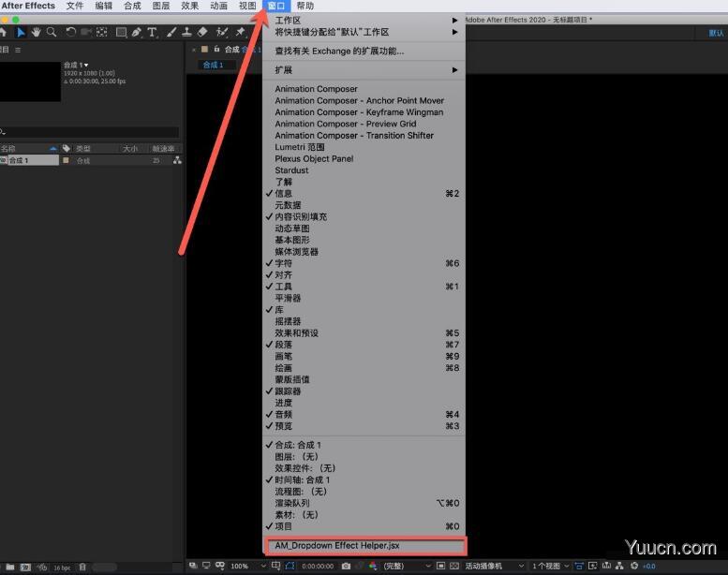The image size is (728, 575).
Task: Select the Zoom magnifier tool
Action: [x=52, y=33]
